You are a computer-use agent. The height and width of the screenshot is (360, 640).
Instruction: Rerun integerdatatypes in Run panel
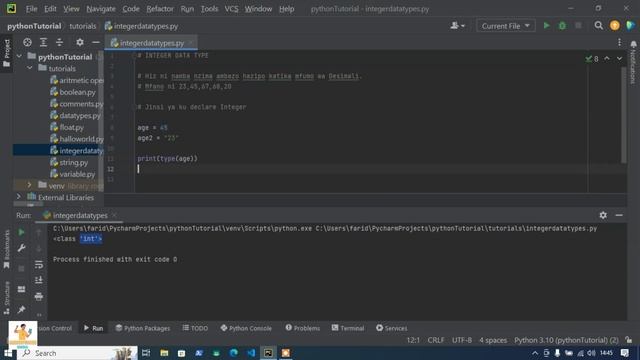point(21,232)
